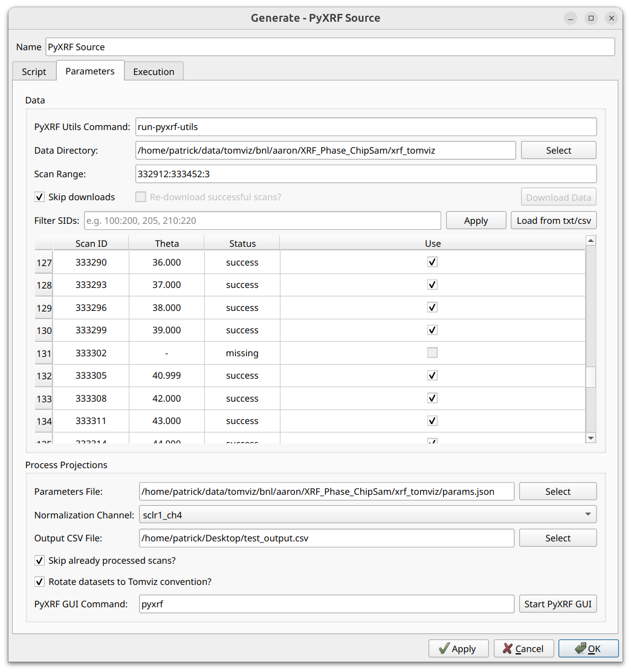Open the Normalization Channel dropdown
The image size is (631, 672).
pos(367,515)
